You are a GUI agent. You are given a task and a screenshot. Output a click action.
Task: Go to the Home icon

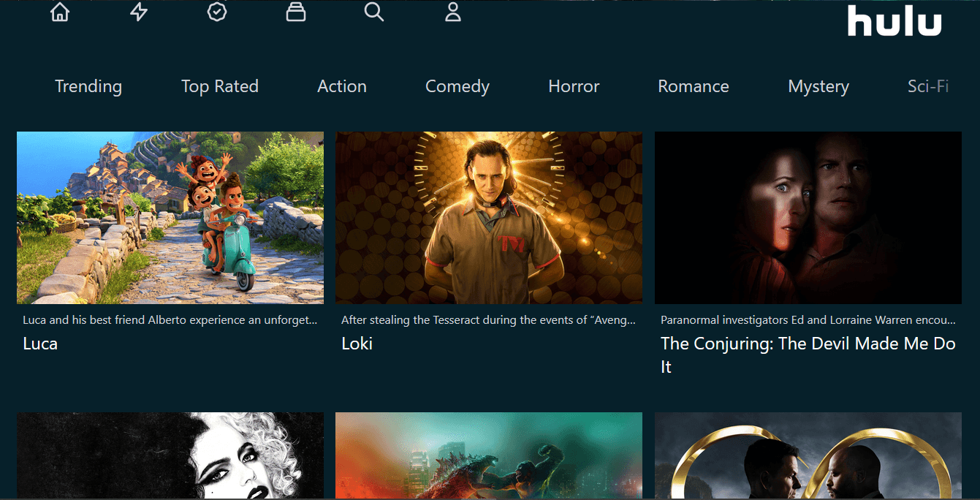tap(60, 12)
